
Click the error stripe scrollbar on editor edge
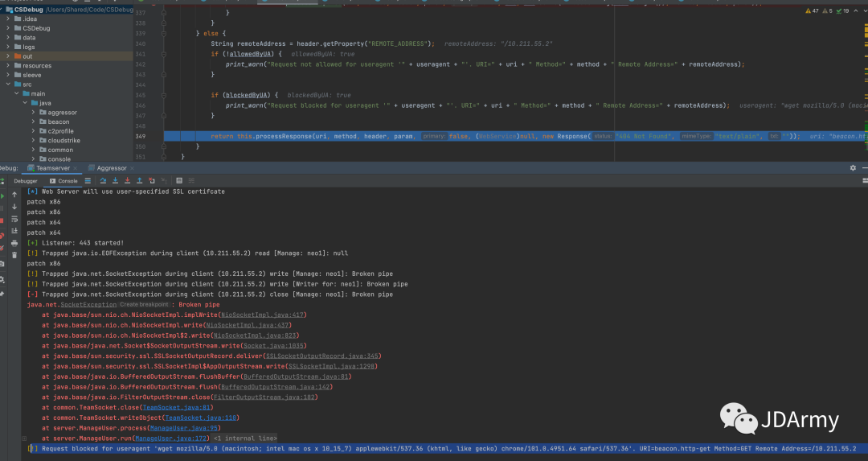coord(866,83)
